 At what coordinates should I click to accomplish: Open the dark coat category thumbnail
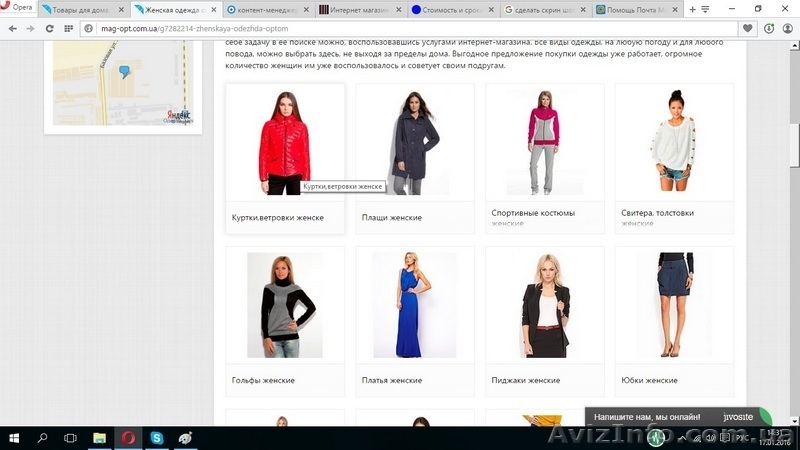(415, 143)
